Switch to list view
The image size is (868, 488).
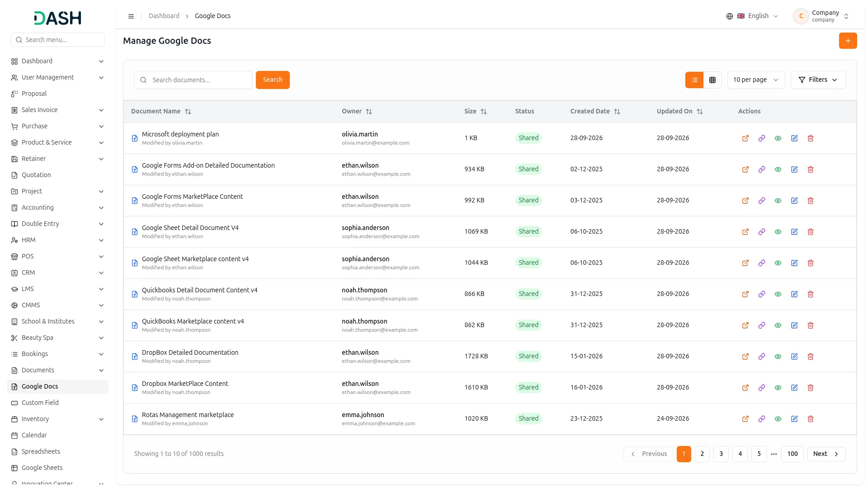click(694, 80)
